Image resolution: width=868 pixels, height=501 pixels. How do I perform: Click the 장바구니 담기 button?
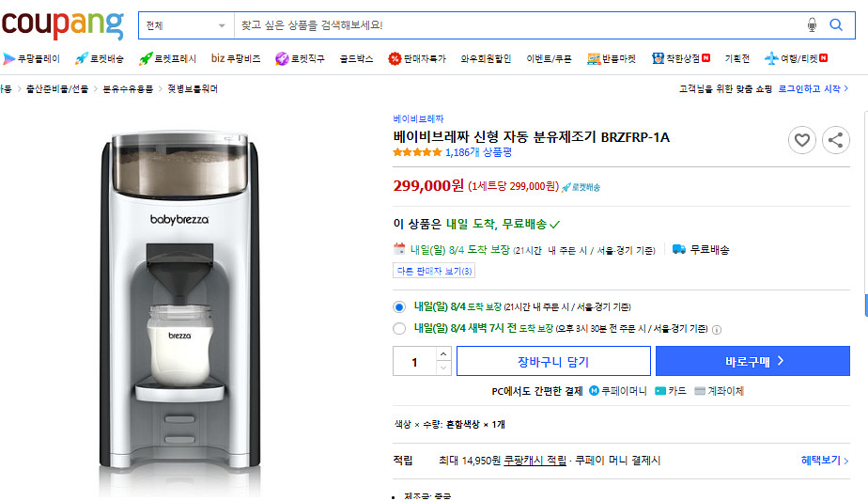553,361
